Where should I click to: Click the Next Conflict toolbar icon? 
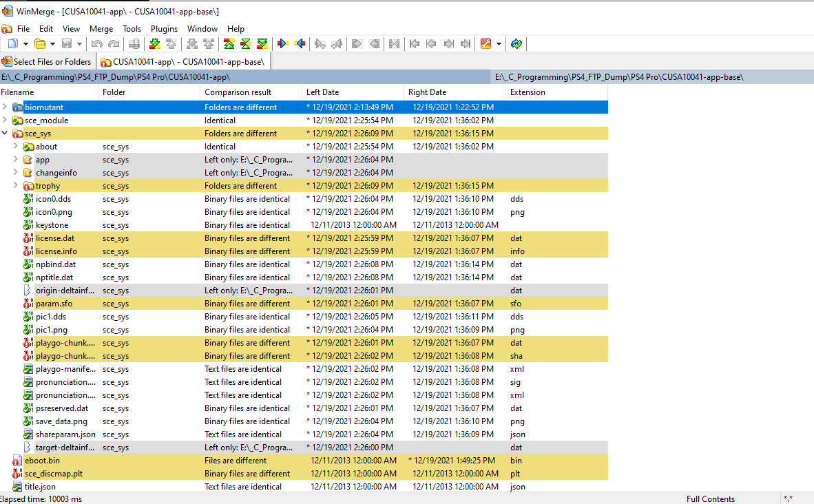[191, 44]
